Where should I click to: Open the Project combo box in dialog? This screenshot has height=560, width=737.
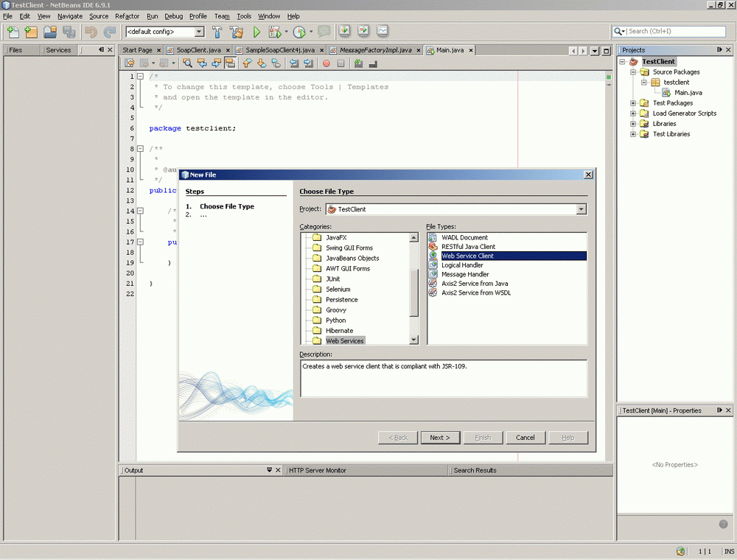pyautogui.click(x=581, y=209)
